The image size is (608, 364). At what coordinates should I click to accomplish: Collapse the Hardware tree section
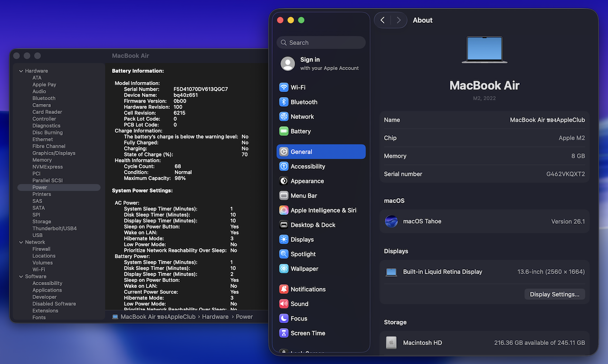point(21,71)
